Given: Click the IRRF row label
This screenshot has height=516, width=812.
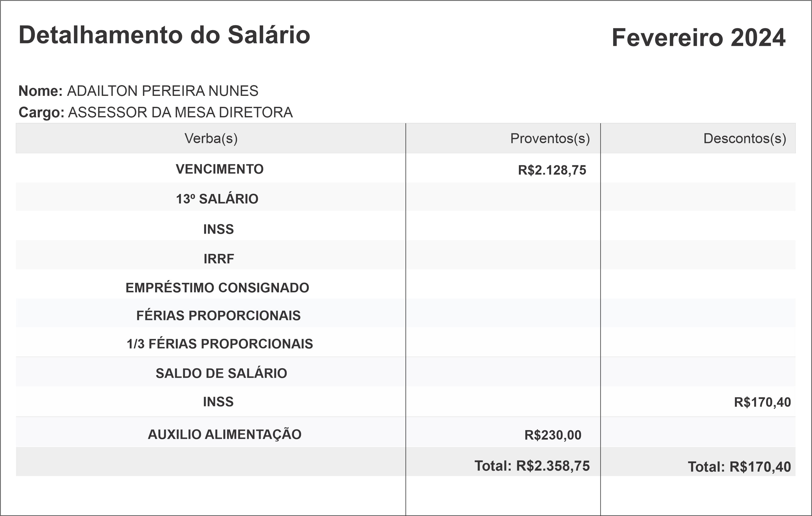Looking at the screenshot, I should pos(219,259).
